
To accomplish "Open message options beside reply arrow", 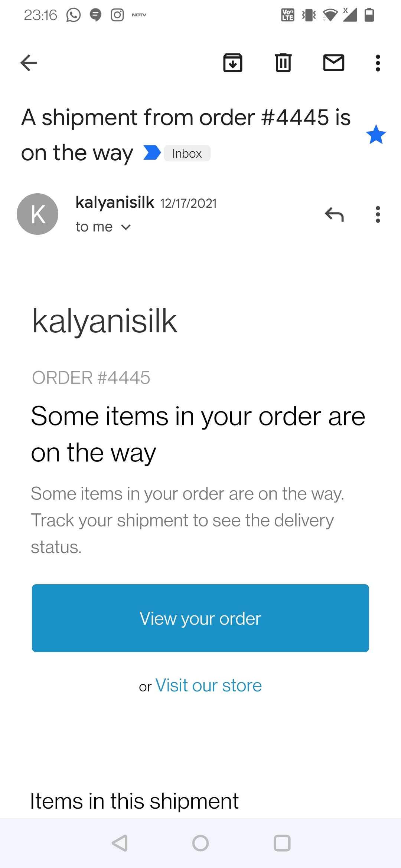I will pos(378,214).
